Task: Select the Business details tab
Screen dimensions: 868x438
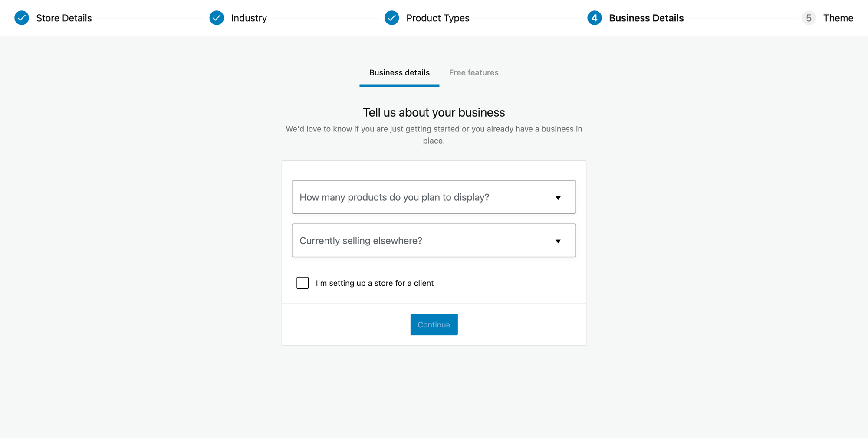Action: (399, 72)
